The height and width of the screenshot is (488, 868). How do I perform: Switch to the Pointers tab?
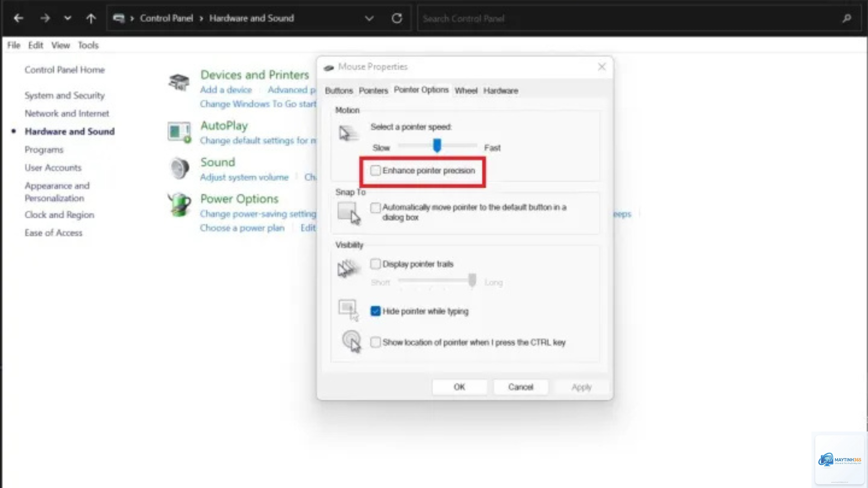(373, 90)
